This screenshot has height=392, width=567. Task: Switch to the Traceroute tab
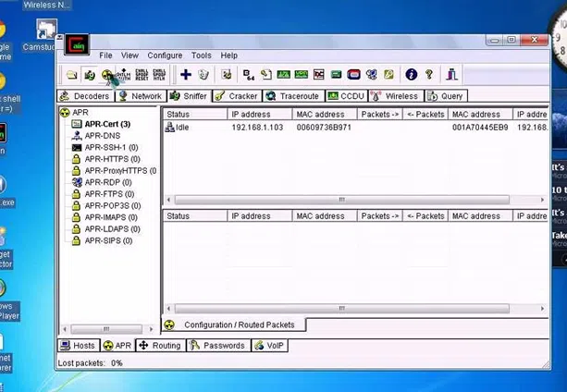pos(292,96)
